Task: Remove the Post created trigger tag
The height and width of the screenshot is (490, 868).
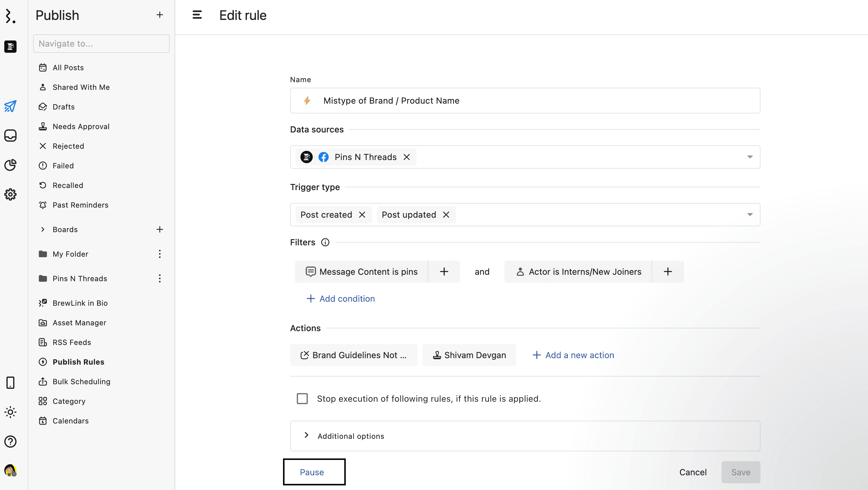Action: tap(362, 215)
